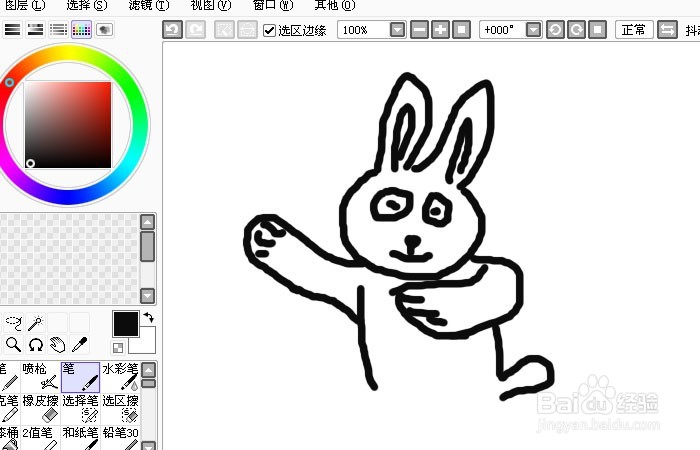Swap foreground and background colors

tap(149, 317)
